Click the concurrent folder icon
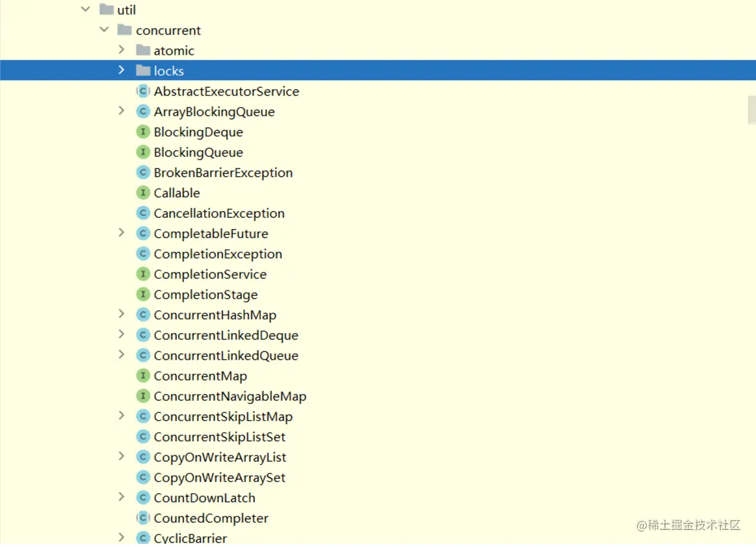Image resolution: width=756 pixels, height=547 pixels. point(124,30)
